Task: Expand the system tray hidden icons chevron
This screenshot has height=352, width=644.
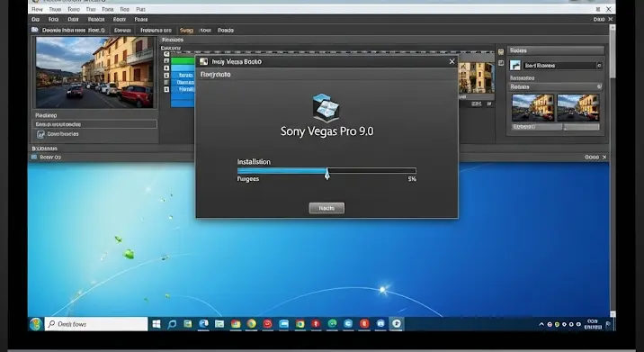Action: click(x=541, y=324)
